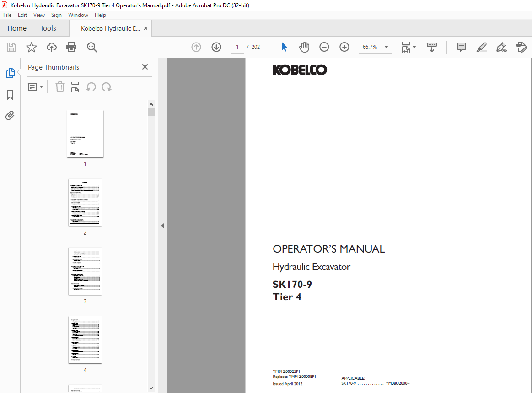The width and height of the screenshot is (532, 393).
Task: Click the 66.7% zoom value field
Action: click(370, 47)
